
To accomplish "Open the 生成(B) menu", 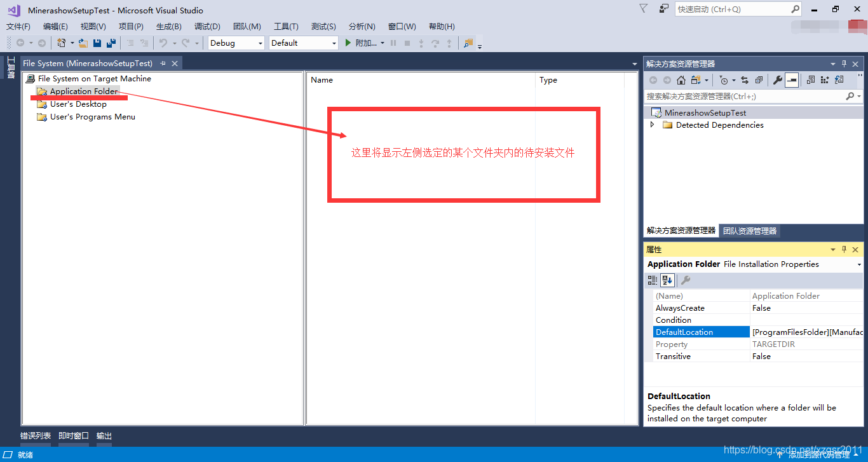I will (x=169, y=27).
